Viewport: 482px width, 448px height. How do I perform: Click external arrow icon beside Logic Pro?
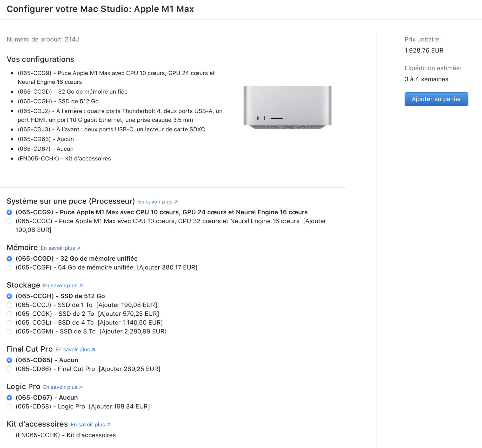pos(81,387)
